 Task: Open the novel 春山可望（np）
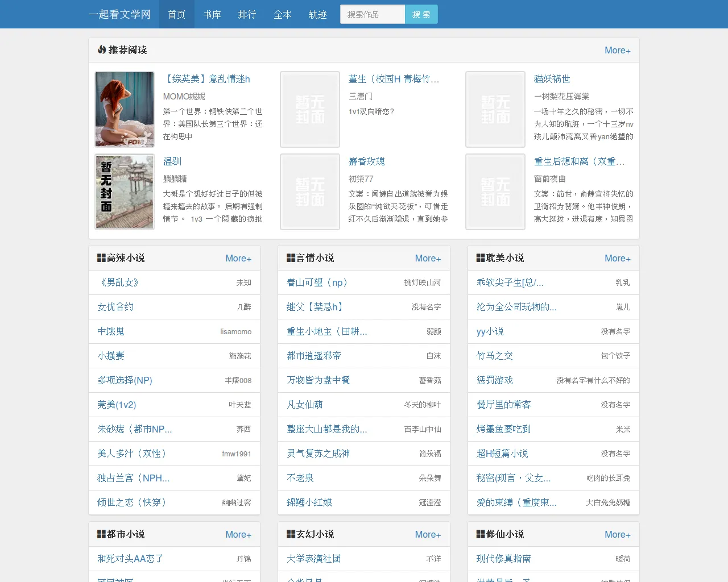(x=317, y=282)
